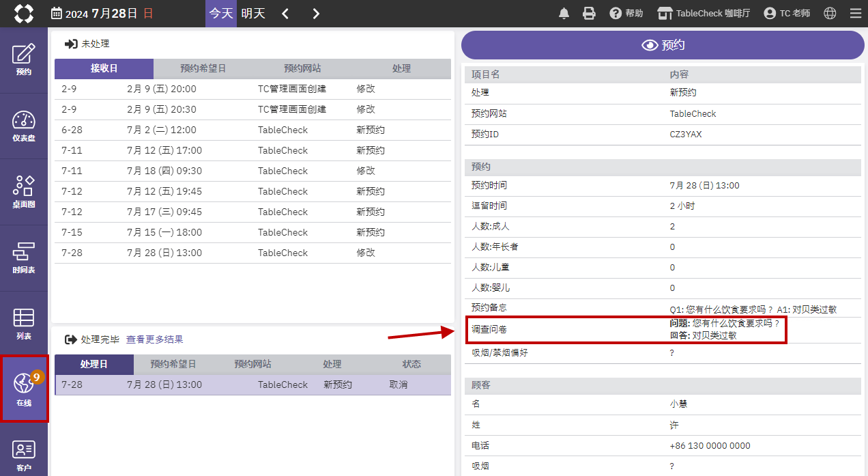This screenshot has height=476, width=868.
Task: Open 预约 reservation sidebar icon
Action: point(24,60)
